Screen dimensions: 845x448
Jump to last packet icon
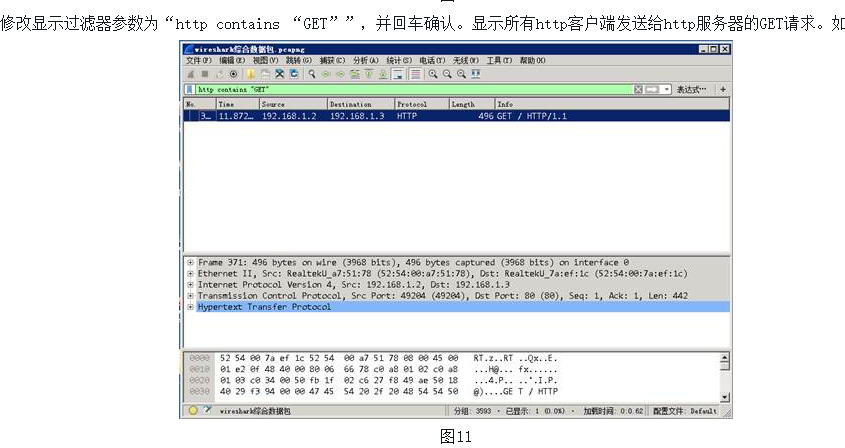tap(383, 74)
